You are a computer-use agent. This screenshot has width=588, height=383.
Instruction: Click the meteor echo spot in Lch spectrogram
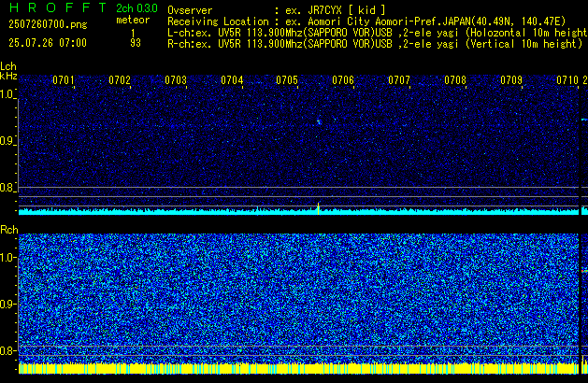[x=319, y=121]
